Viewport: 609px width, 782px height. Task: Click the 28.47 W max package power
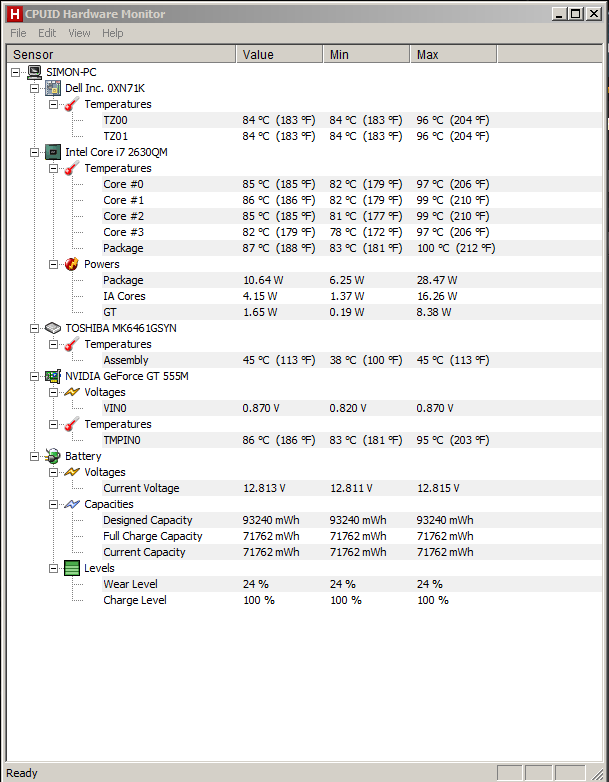coord(437,280)
